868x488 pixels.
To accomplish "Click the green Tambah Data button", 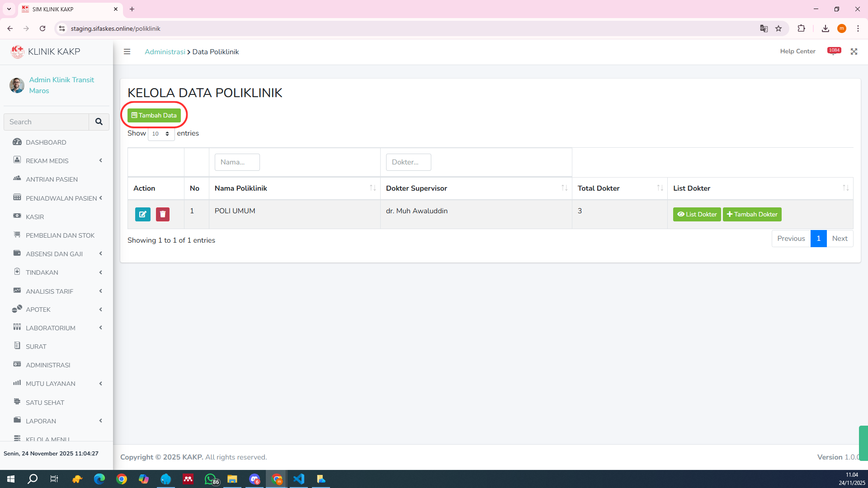I will point(154,115).
